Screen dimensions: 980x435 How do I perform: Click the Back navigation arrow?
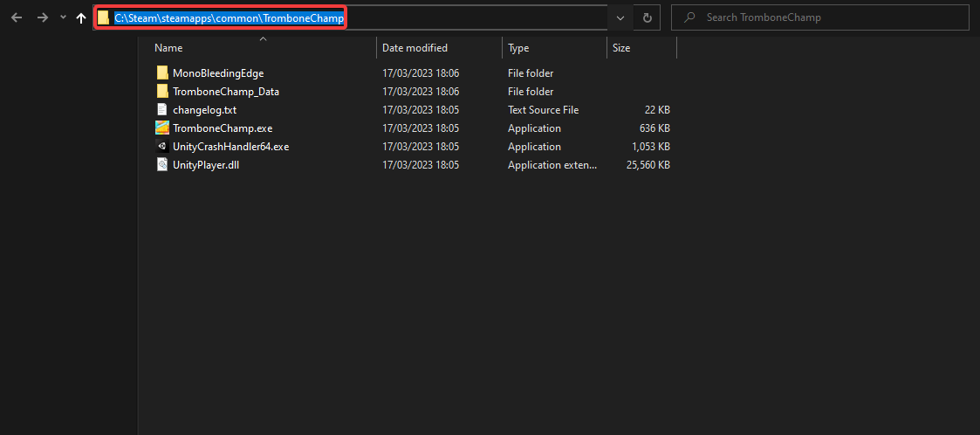(x=17, y=17)
